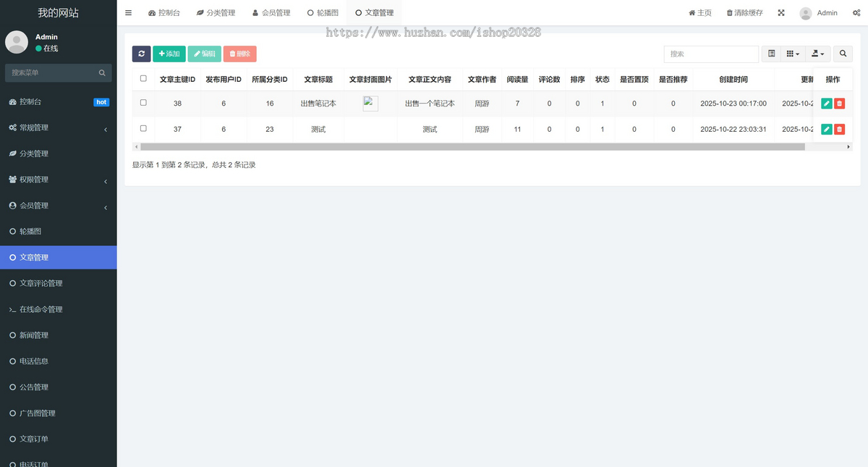868x467 pixels.
Task: Click 清除缓存 in top bar
Action: [744, 13]
